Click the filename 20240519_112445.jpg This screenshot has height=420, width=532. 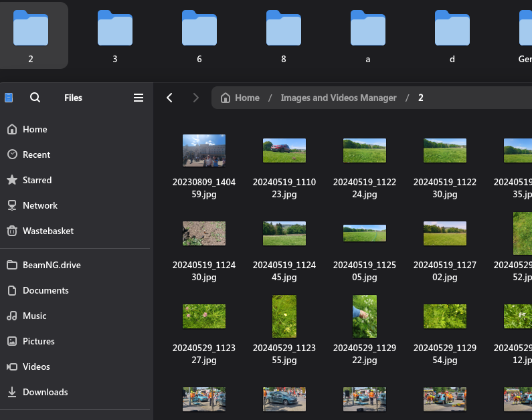284,271
